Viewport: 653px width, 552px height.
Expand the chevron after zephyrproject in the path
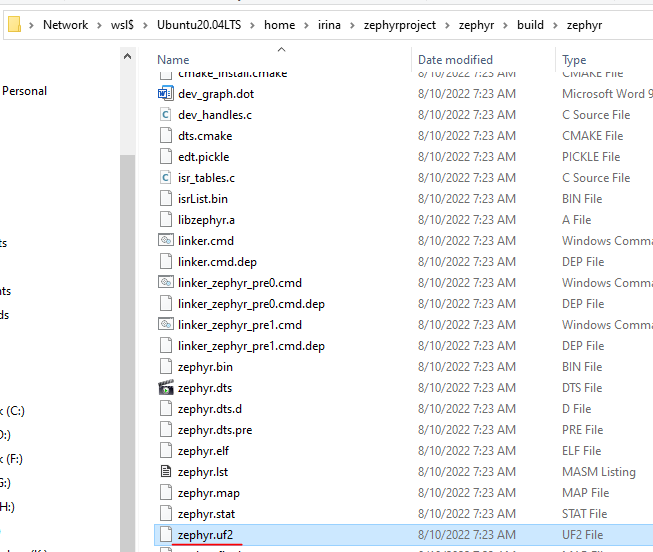(x=447, y=25)
